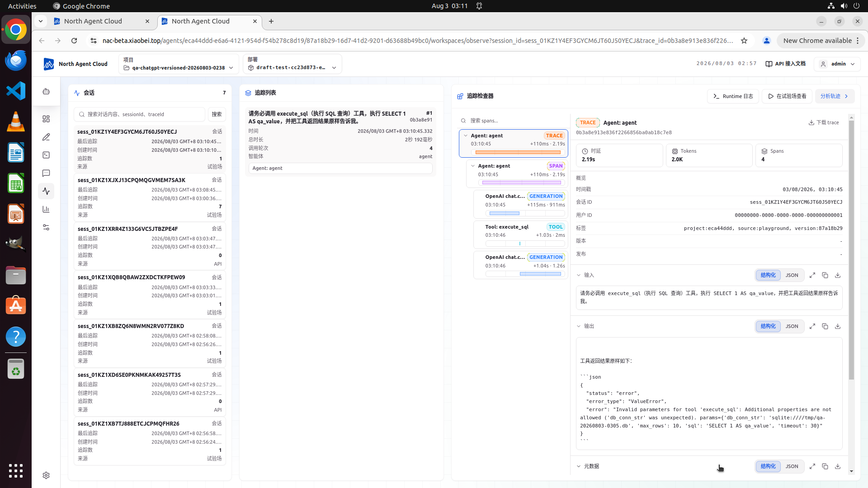
Task: Open API 接入文档 link
Action: [x=786, y=64]
